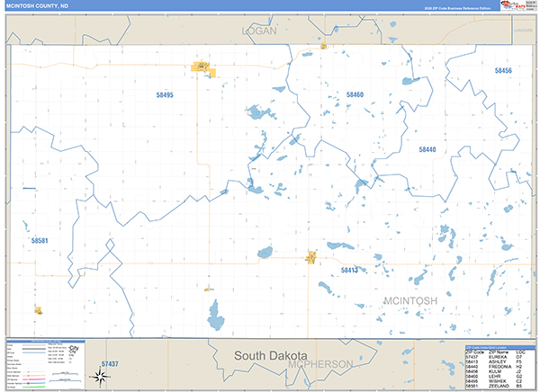
Task: Click the MCINTOSH county name label
Action: point(409,299)
